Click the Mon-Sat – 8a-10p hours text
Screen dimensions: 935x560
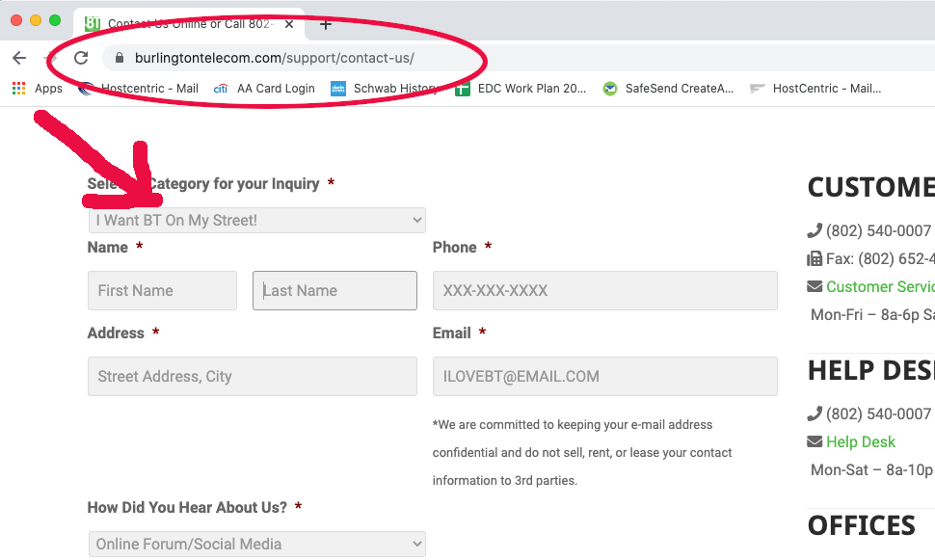point(871,470)
